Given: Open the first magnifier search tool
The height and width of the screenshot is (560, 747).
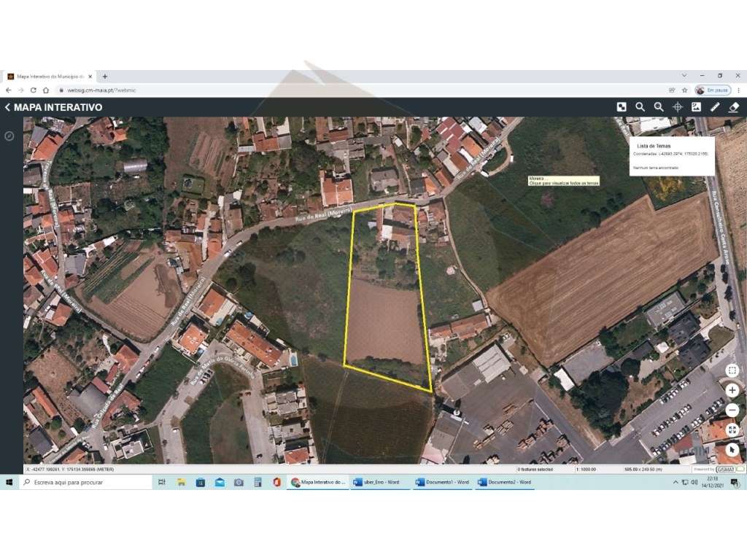Looking at the screenshot, I should click(x=640, y=107).
